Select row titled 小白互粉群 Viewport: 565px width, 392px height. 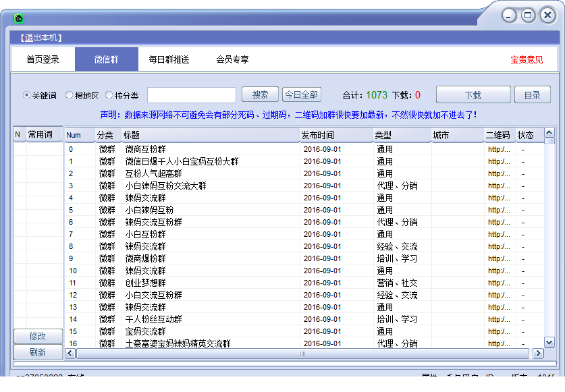(304, 234)
